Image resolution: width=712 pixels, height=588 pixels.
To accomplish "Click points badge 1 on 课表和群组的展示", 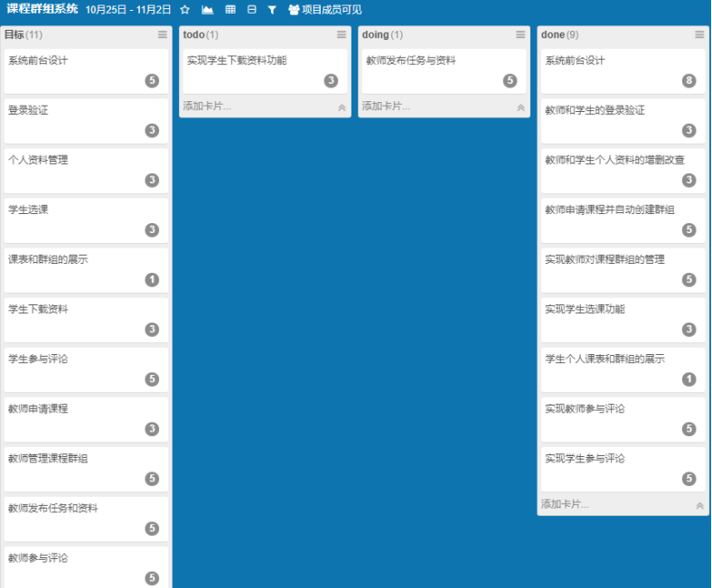I will pos(152,280).
